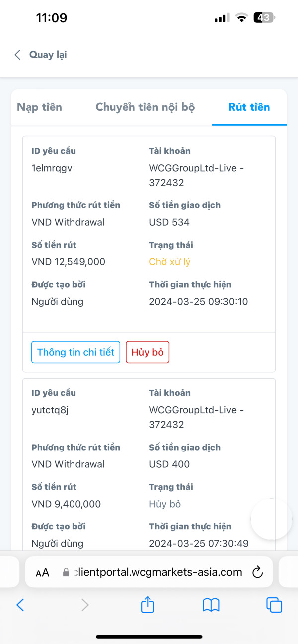Tap the AA reader text-size icon
This screenshot has width=298, height=644.
click(43, 573)
